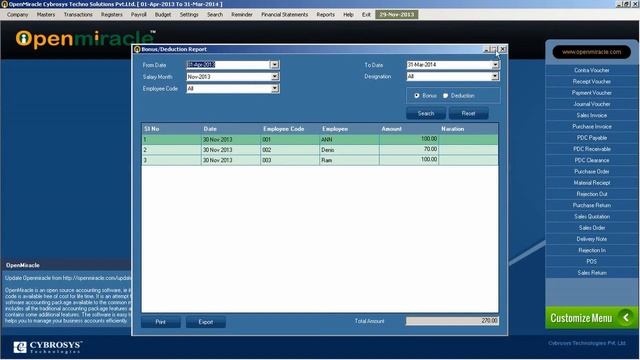The height and width of the screenshot is (360, 640).
Task: Open the Transactions menu
Action: click(x=78, y=14)
